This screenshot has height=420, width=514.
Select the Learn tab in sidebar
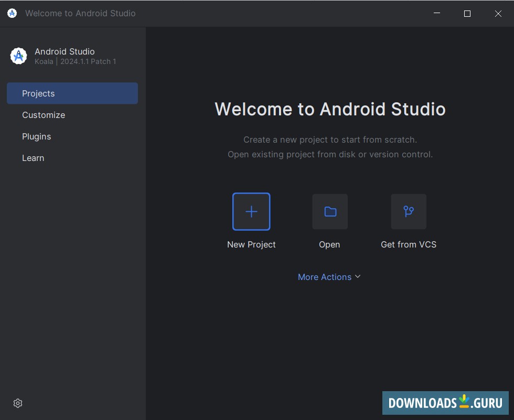point(33,158)
